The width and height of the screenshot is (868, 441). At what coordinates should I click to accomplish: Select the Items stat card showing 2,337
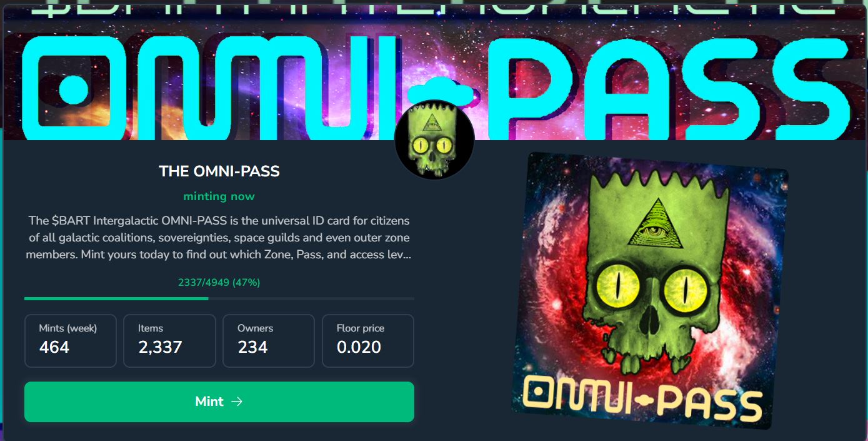tap(169, 341)
